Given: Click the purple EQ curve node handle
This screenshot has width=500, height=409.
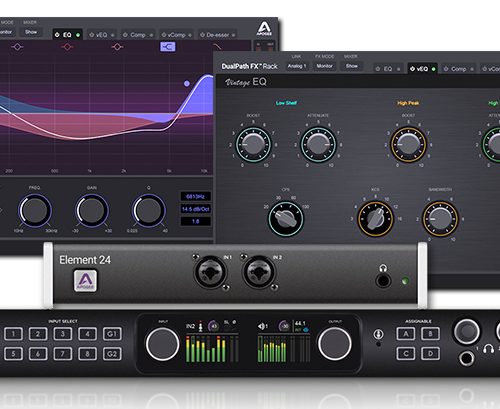Looking at the screenshot, I should 187,83.
